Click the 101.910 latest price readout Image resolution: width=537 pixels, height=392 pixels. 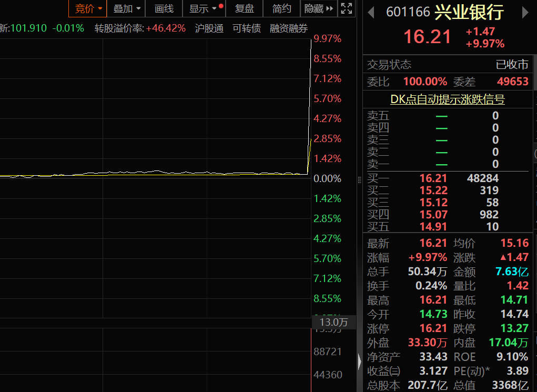(28, 28)
